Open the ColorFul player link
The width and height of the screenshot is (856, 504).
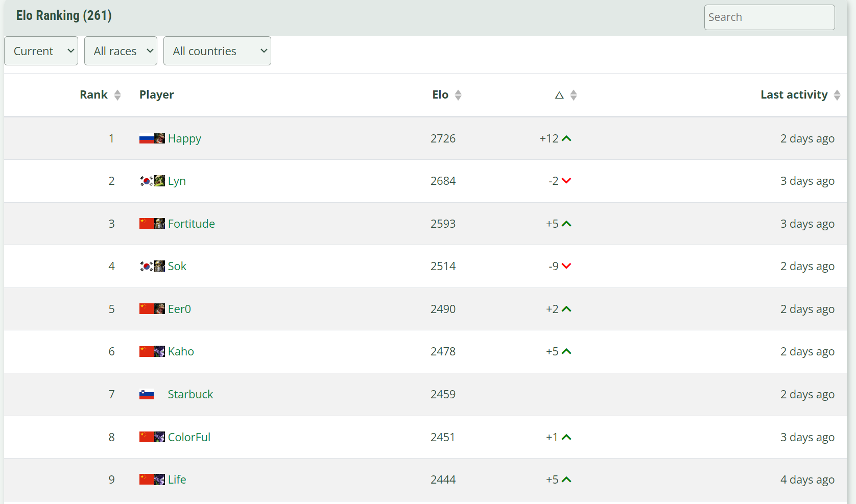click(189, 437)
